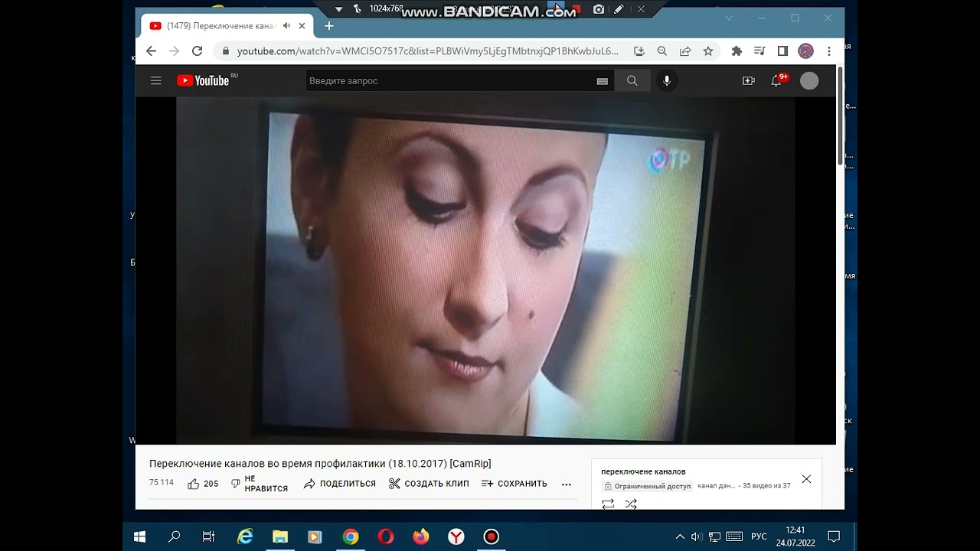980x551 pixels.
Task: Click the address bar URL
Action: coord(427,51)
